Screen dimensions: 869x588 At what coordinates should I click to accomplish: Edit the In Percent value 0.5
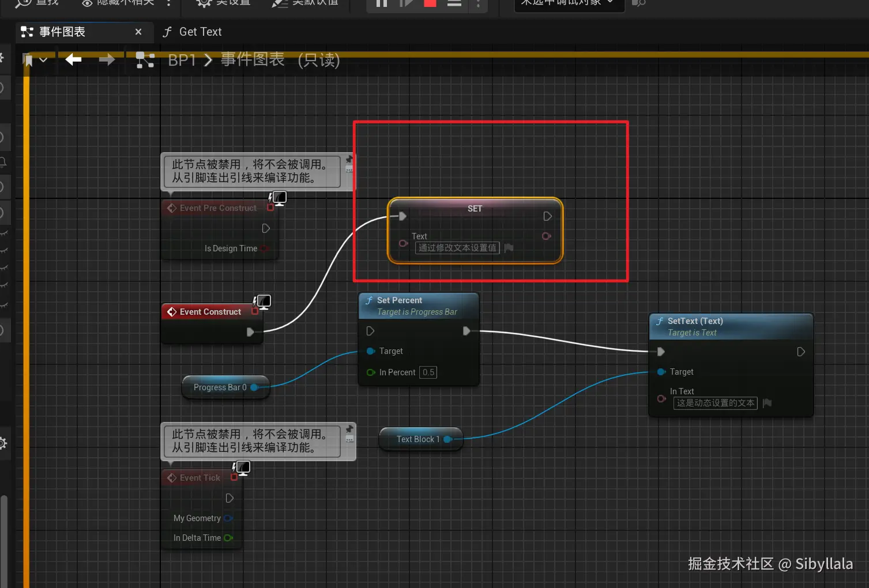pyautogui.click(x=428, y=372)
